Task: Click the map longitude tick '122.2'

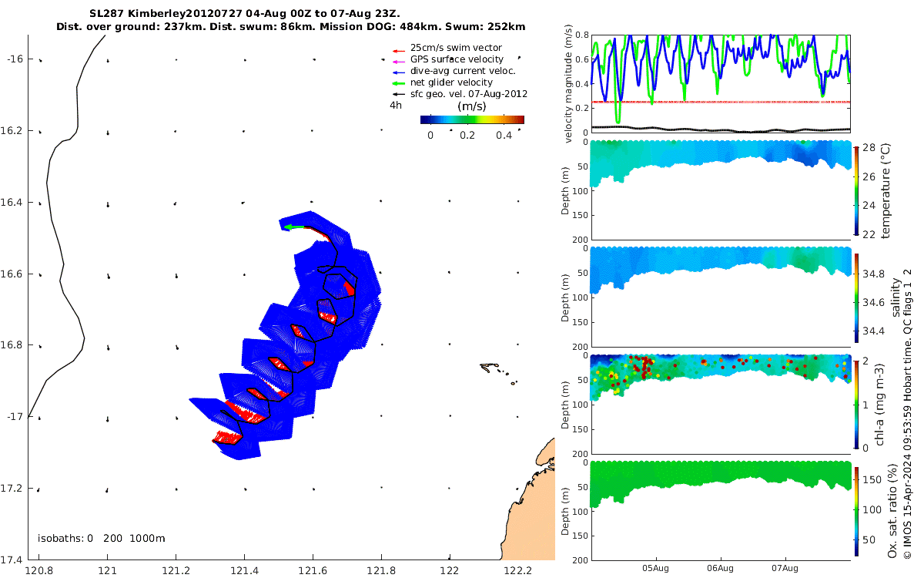Action: 517,571
